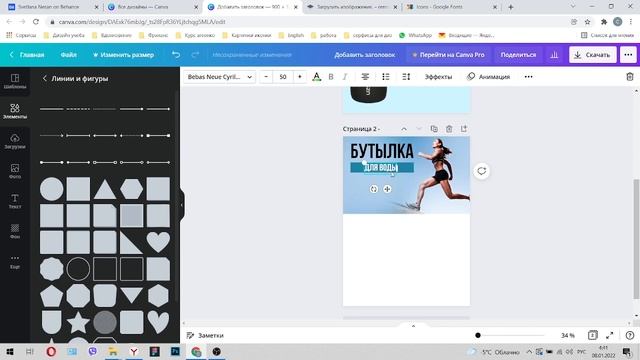Enter fullscreen presentation mode
This screenshot has height=360, width=640.
pyautogui.click(x=610, y=335)
